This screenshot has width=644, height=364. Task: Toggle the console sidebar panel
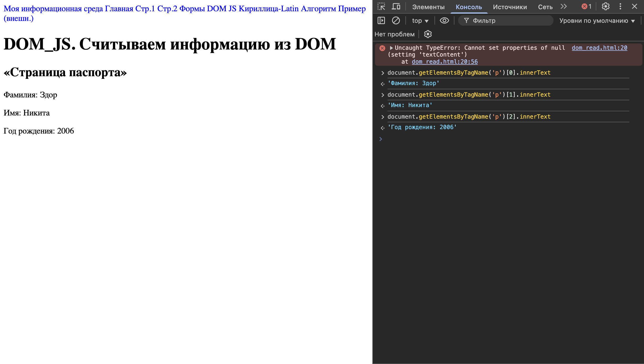click(x=381, y=20)
